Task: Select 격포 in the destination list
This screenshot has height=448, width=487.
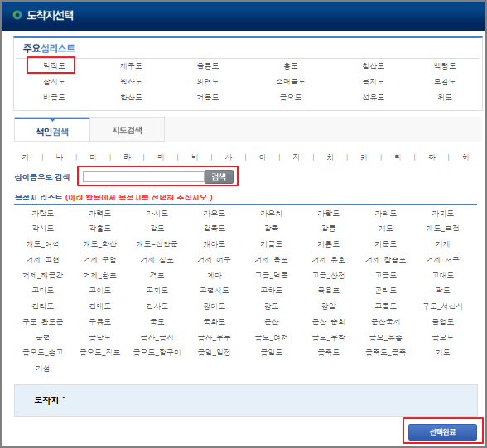Action: [x=157, y=276]
